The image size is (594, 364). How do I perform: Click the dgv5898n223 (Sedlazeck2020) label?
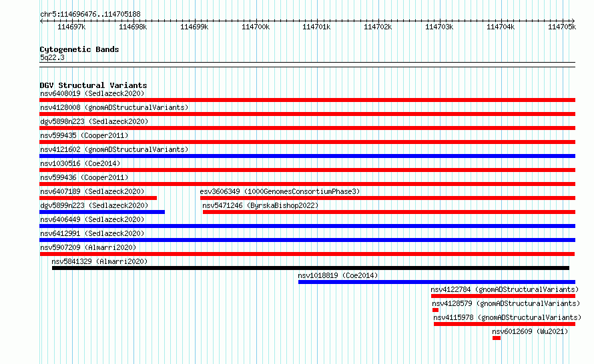[x=94, y=121]
